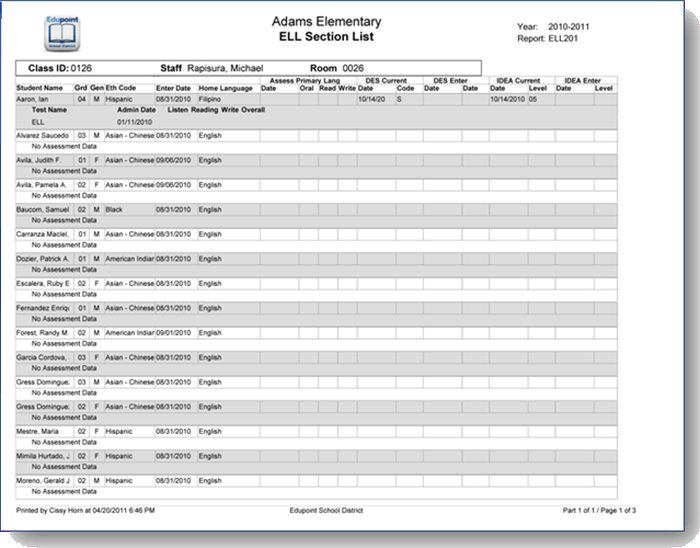Click IDEA level '05' for Aaron, Ian
700x548 pixels.
(x=533, y=99)
